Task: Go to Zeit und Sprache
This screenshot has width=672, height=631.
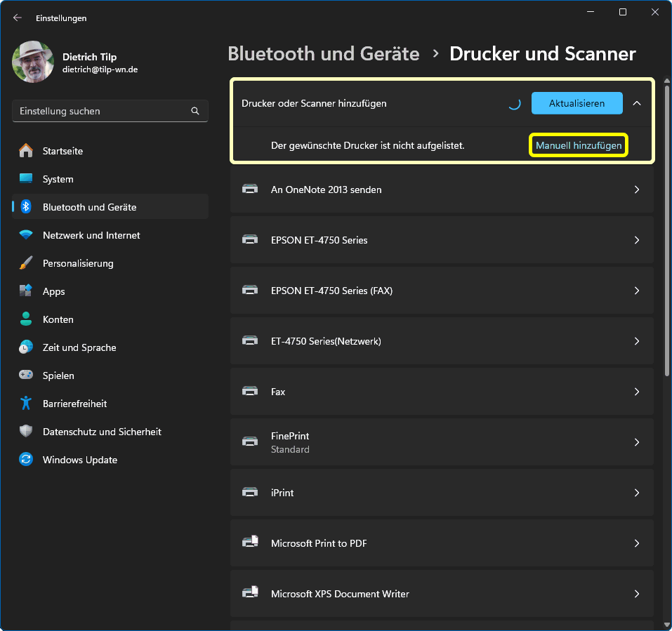Action: coord(79,347)
